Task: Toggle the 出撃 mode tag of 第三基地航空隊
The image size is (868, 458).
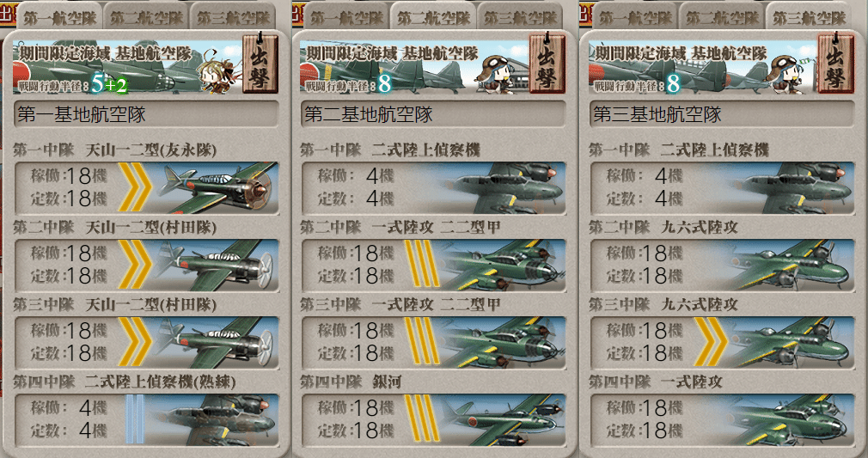Action: (x=836, y=64)
